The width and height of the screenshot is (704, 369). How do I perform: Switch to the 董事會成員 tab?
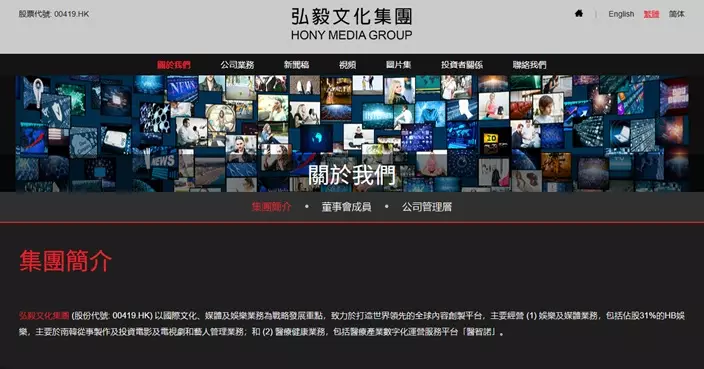[x=346, y=206]
